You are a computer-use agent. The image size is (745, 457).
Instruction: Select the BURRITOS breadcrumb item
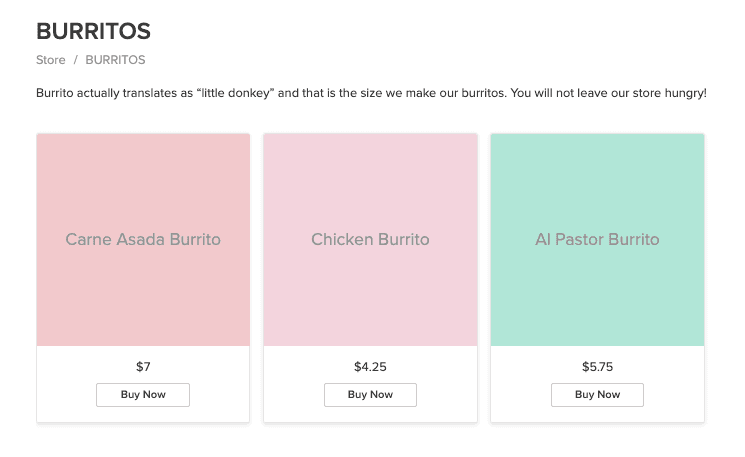pyautogui.click(x=115, y=60)
